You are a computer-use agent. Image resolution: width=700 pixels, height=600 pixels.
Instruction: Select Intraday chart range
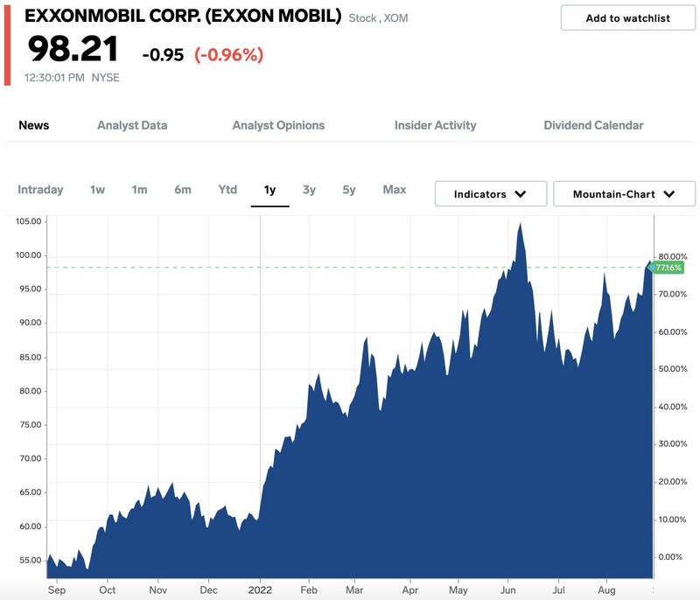(40, 190)
